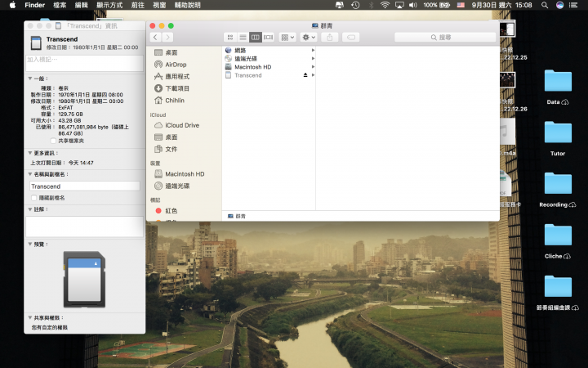Click the Share toolbar button
This screenshot has height=368, width=588.
[x=330, y=37]
